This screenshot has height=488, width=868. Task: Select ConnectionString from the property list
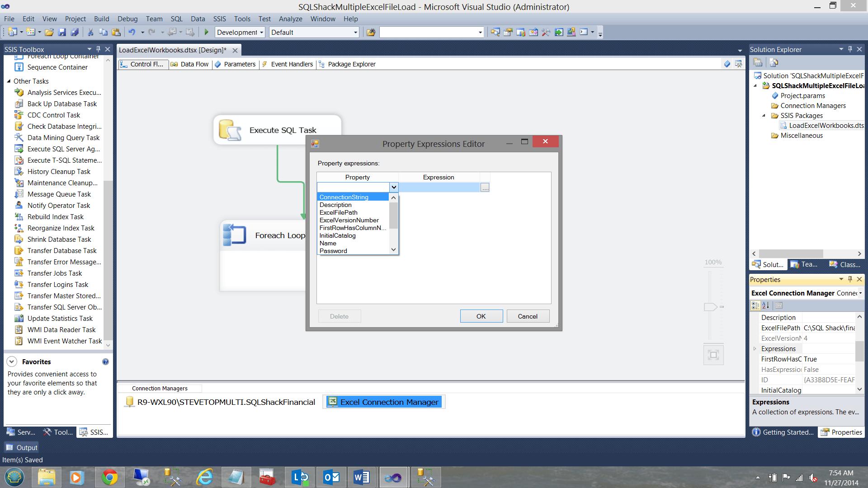344,197
